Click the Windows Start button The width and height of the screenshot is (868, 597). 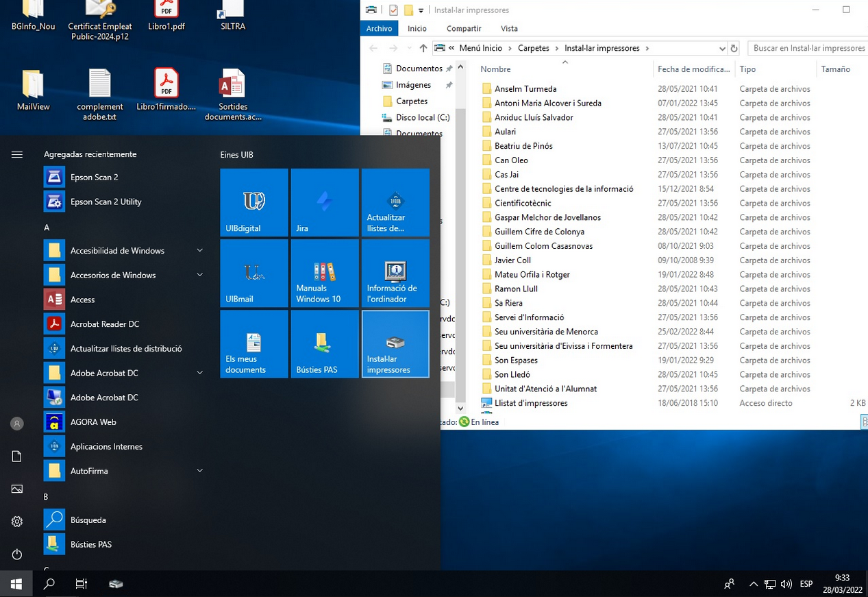16,584
